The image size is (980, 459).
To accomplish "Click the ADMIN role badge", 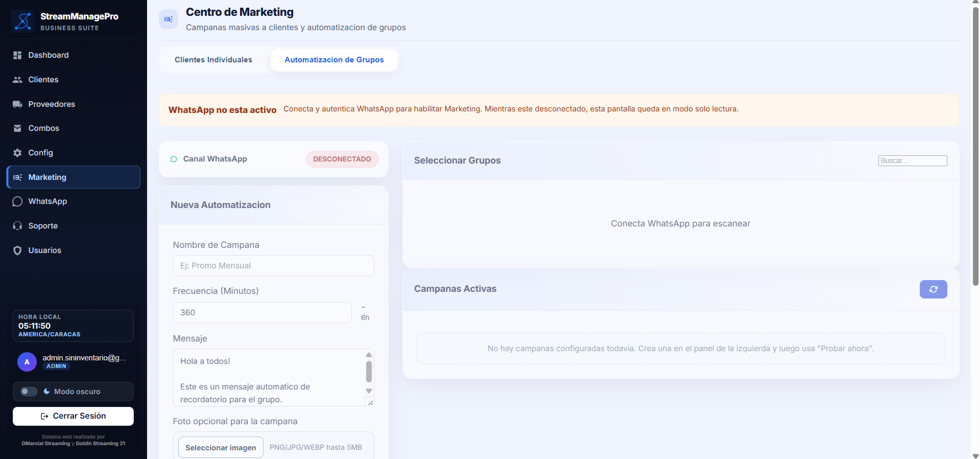I will [56, 366].
